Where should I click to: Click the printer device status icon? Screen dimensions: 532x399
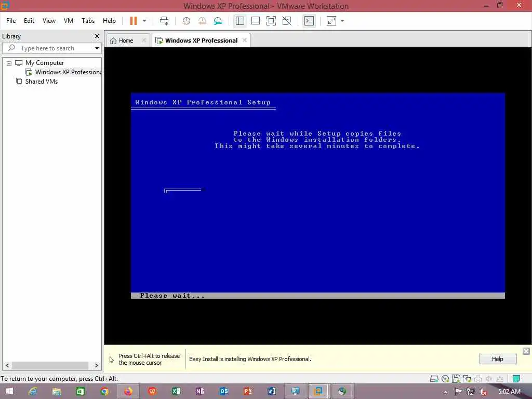(478, 379)
